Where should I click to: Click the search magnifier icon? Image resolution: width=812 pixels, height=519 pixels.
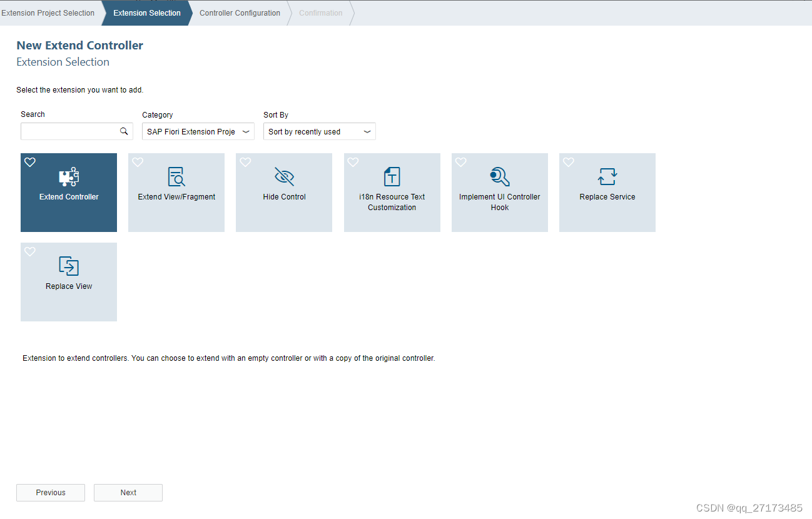(x=124, y=131)
